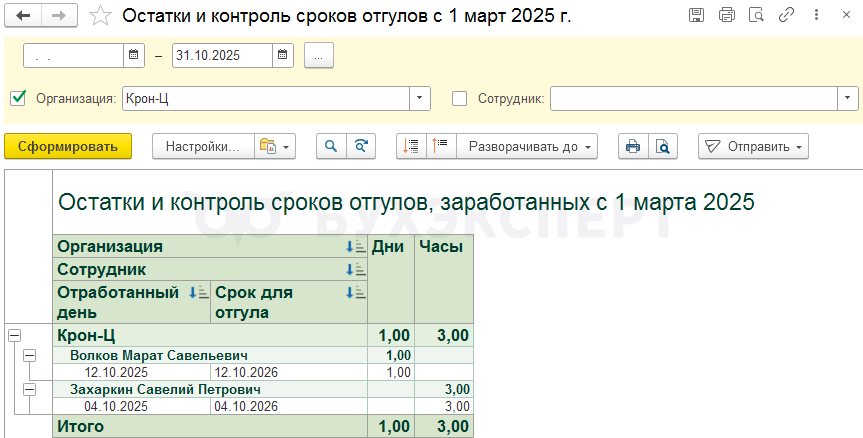
Task: Click the find magnifier icon in toolbar
Action: [331, 146]
